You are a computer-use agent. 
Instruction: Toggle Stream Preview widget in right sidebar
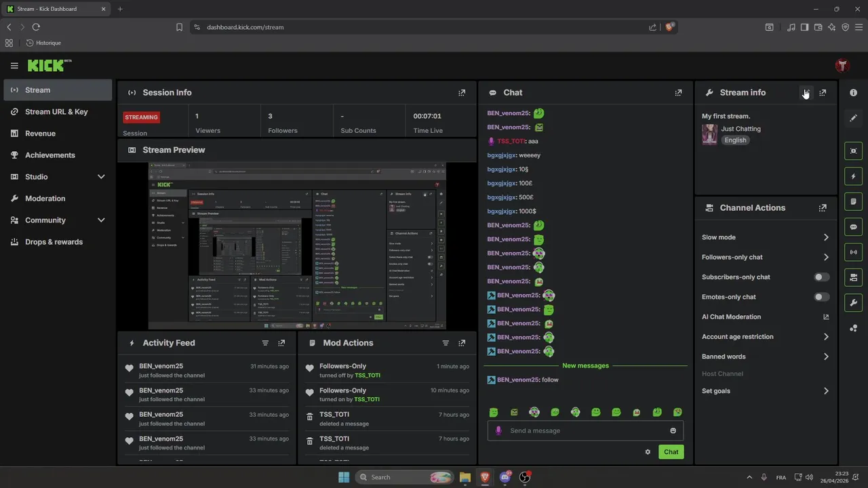click(853, 151)
